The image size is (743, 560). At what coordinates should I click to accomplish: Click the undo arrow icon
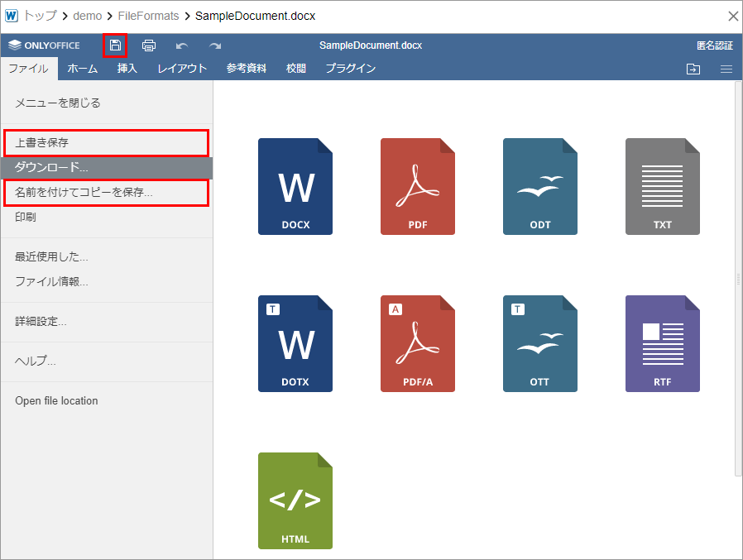[182, 46]
